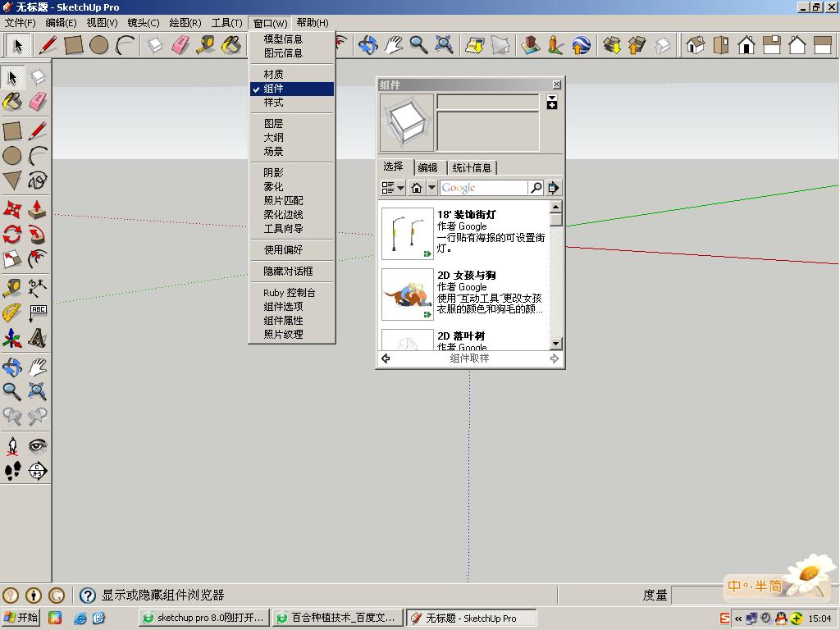Open 模型信息 from the Window menu
The height and width of the screenshot is (630, 840).
[292, 39]
